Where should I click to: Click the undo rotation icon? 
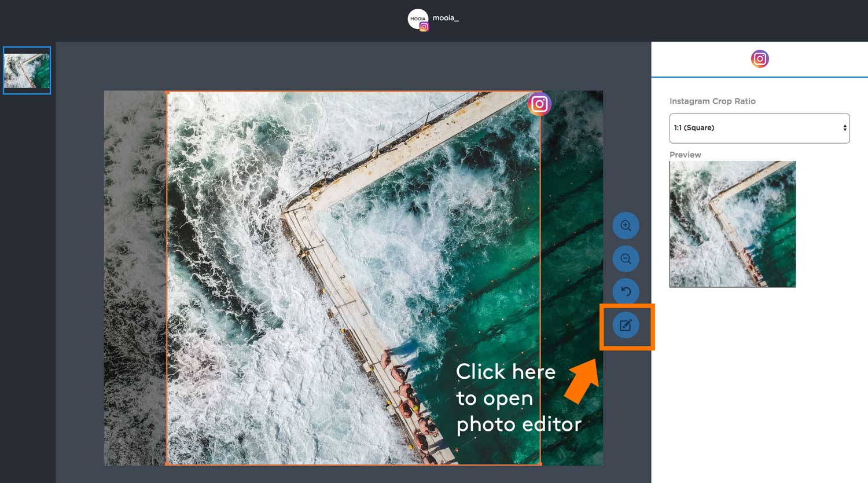click(626, 291)
